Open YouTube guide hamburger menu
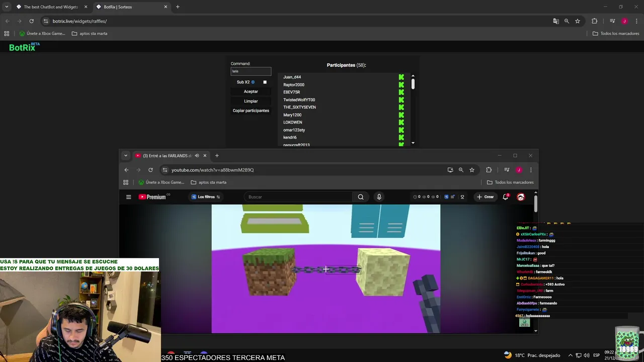The width and height of the screenshot is (644, 362). (x=128, y=197)
